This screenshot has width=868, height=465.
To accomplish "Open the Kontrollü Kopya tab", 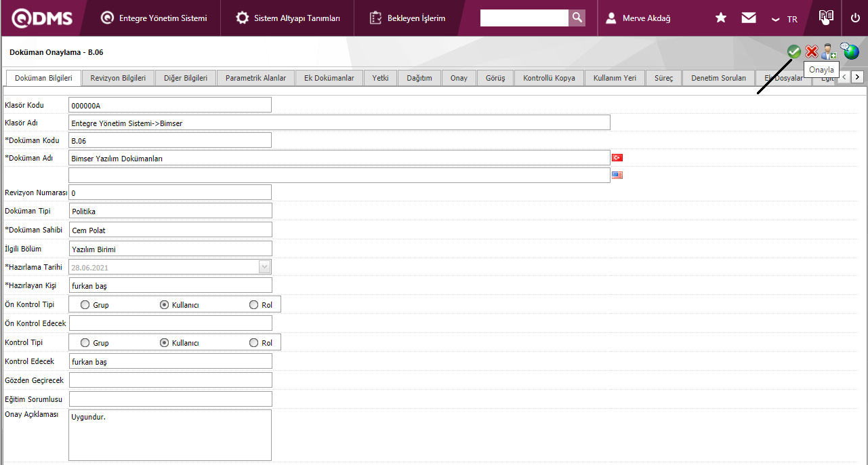I will pyautogui.click(x=549, y=78).
